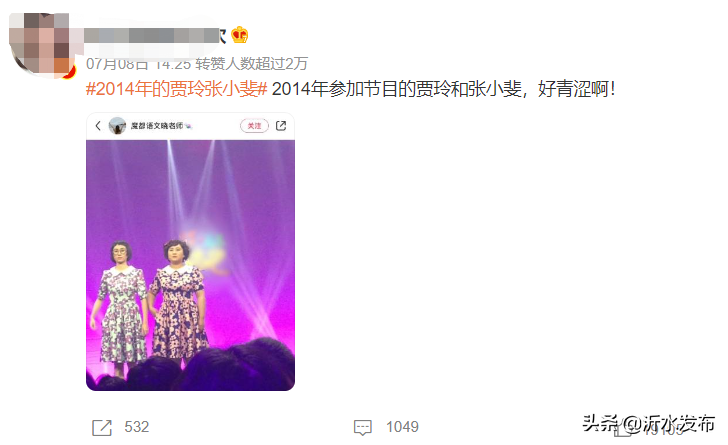Viewport: 728px width, 445px height.
Task: Click the red verified badge on avatar
Action: pos(71,72)
